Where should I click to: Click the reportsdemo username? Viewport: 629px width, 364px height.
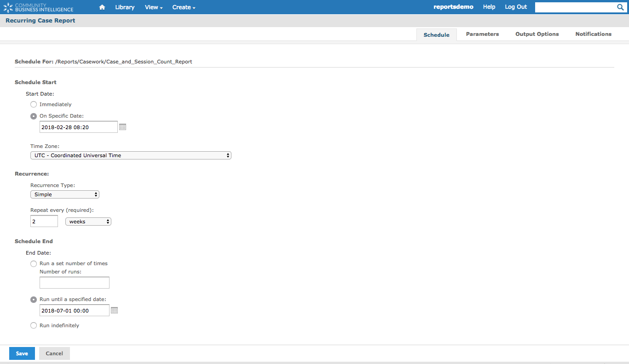(453, 7)
